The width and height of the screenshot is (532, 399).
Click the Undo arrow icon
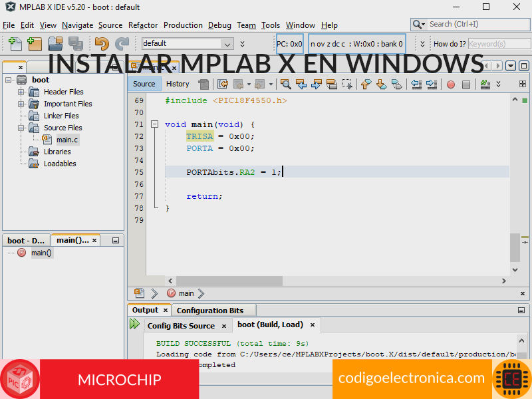[x=102, y=44]
